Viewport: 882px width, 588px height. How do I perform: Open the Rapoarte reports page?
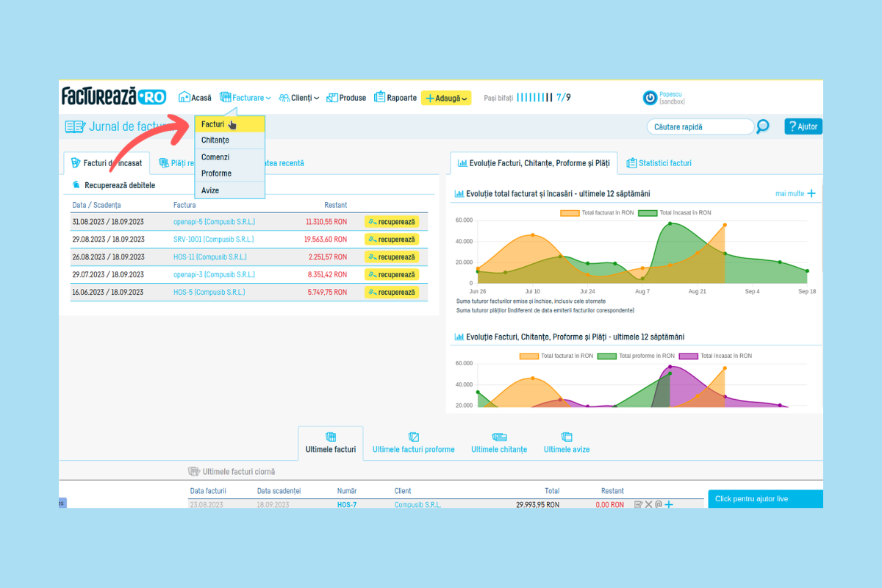(395, 98)
